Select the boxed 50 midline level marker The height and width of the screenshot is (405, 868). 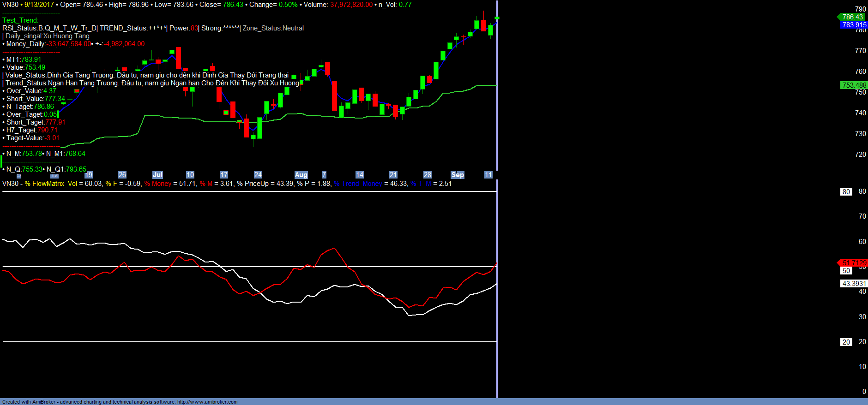(x=846, y=271)
